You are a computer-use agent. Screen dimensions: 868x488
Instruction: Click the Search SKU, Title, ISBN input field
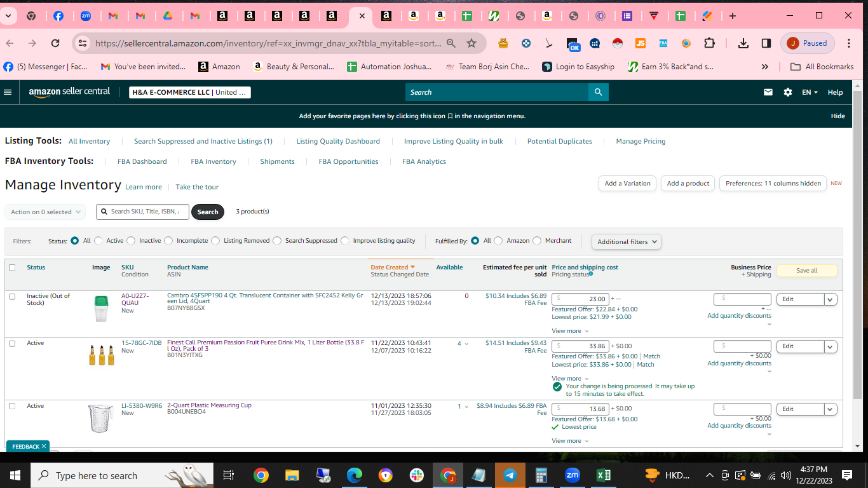click(143, 212)
